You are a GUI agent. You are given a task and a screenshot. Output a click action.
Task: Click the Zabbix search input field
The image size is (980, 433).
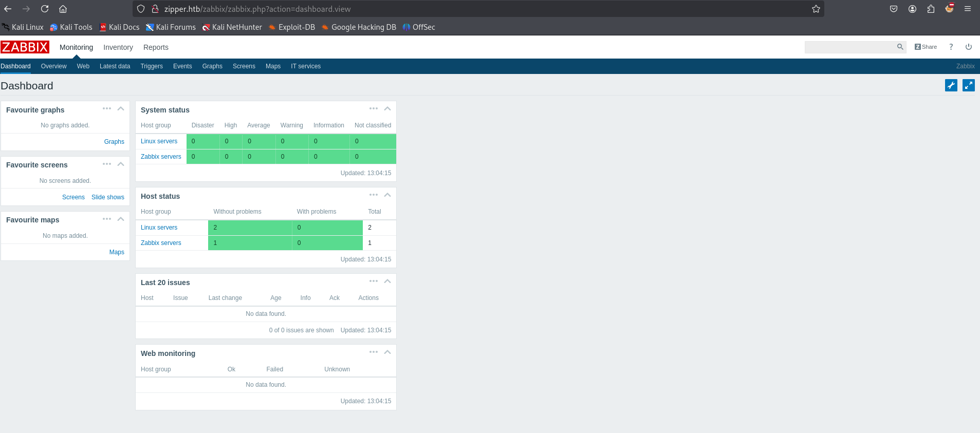click(850, 47)
